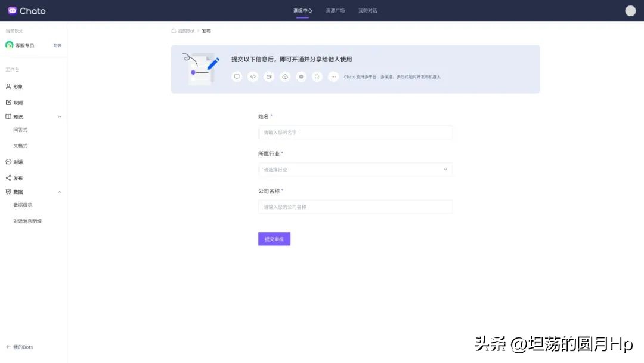Collapse the 知识 section in the sidebar
This screenshot has width=644, height=363.
click(x=59, y=116)
